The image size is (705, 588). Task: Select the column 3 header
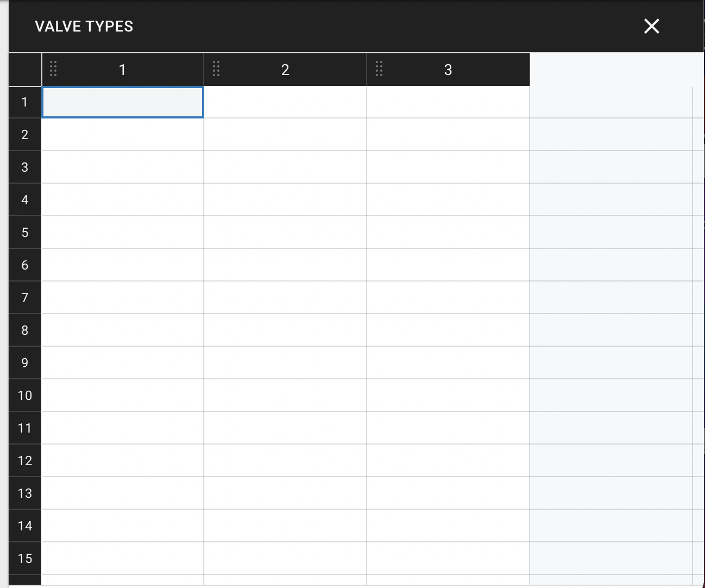448,69
